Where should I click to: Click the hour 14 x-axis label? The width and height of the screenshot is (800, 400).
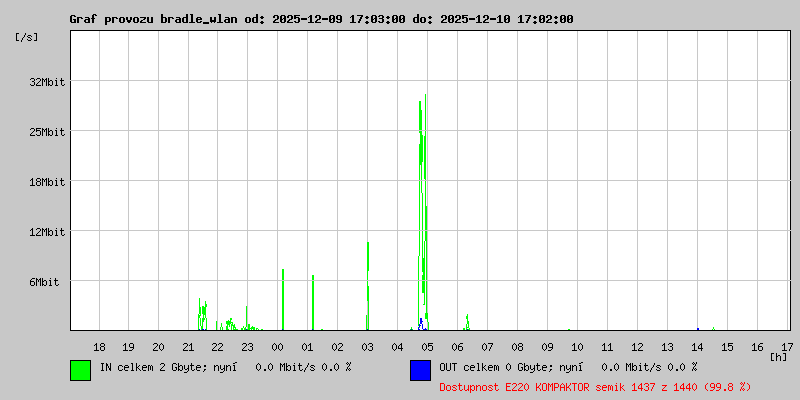[x=697, y=347]
